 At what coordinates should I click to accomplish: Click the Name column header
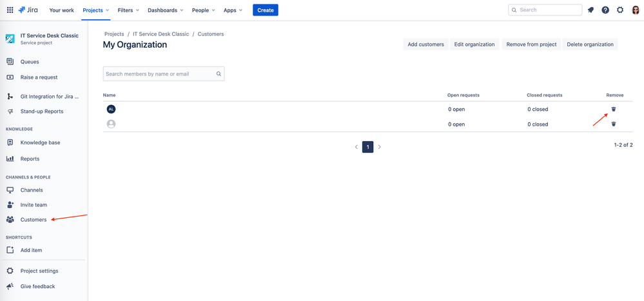pyautogui.click(x=109, y=95)
